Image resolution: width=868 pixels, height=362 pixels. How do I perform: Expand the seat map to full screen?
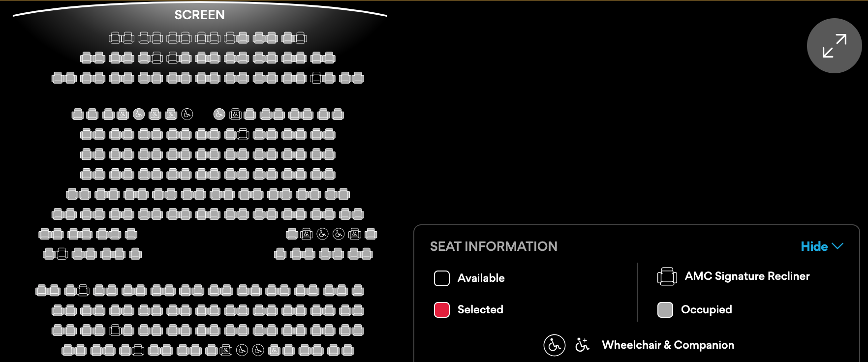coord(834,46)
